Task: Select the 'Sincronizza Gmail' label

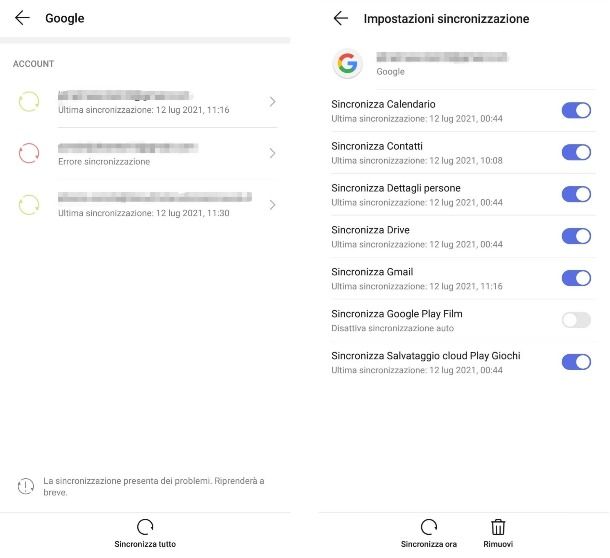Action: coord(372,272)
